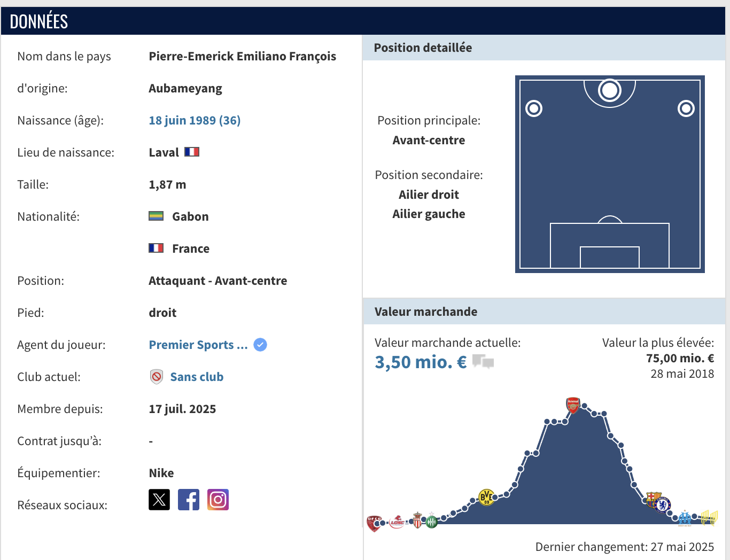Select the Chelsea crest on the chart

663,504
